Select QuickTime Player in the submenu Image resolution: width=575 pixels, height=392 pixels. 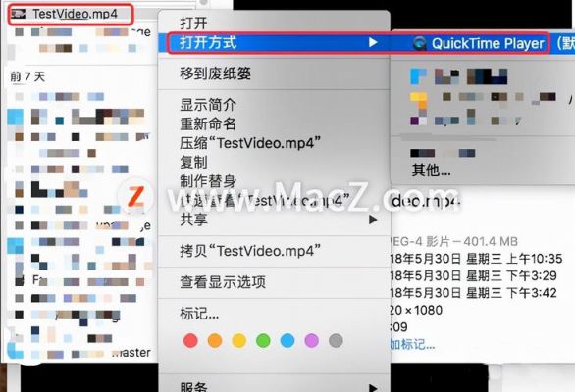coord(487,43)
